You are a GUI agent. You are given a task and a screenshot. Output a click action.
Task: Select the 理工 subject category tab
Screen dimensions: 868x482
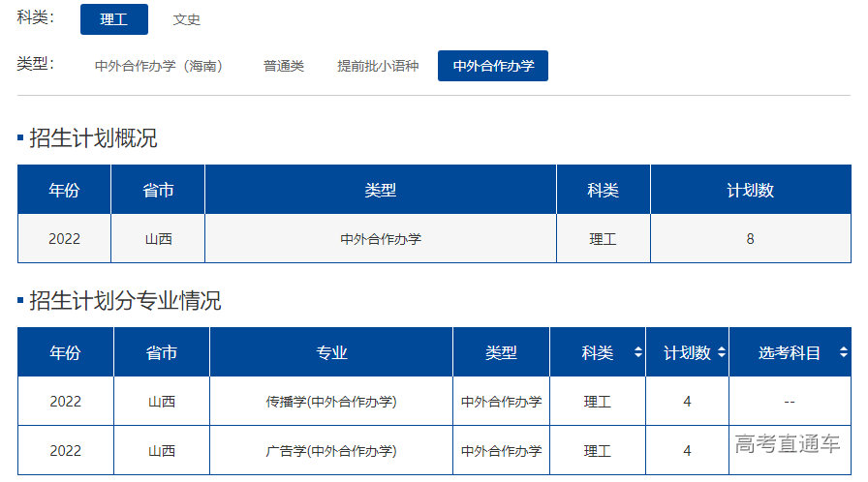point(114,19)
